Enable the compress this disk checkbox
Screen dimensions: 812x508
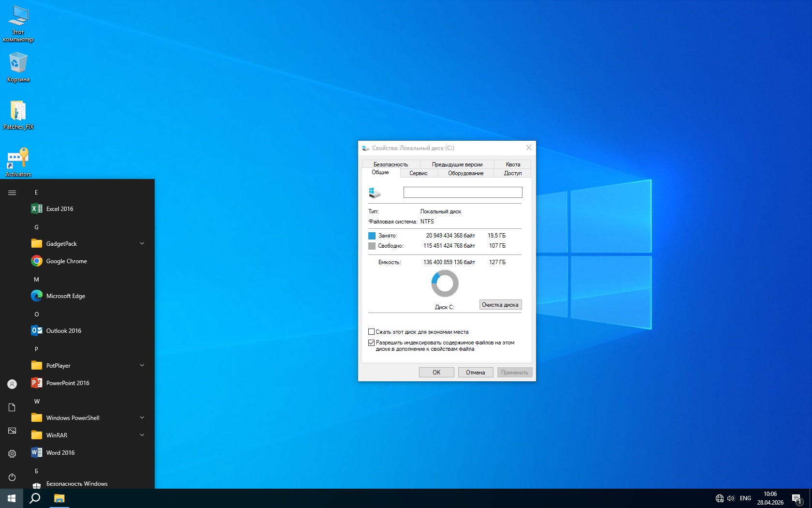(x=372, y=332)
